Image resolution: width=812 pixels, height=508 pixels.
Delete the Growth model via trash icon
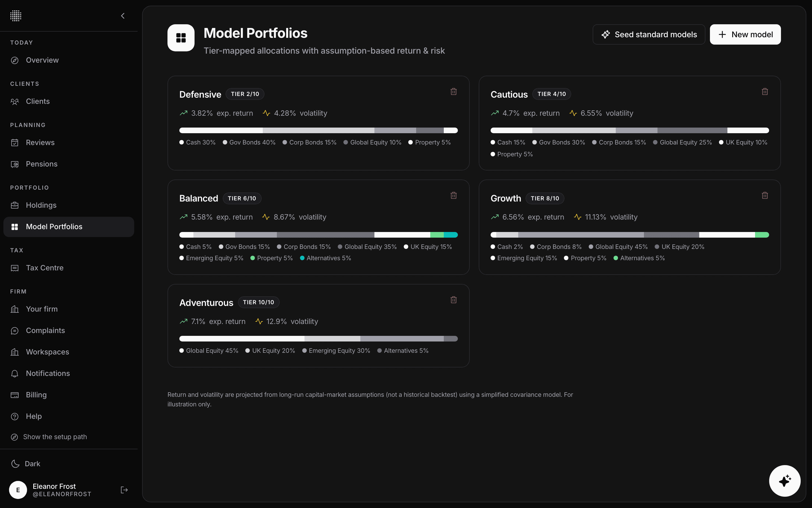coord(765,195)
